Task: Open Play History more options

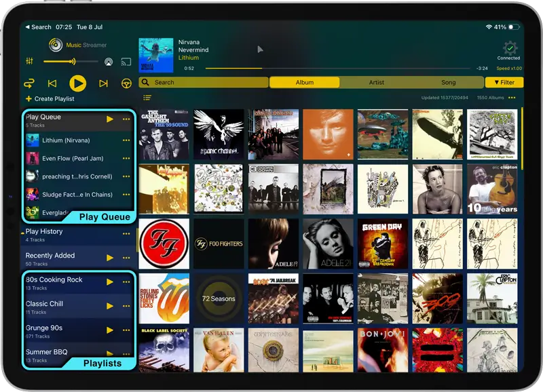Action: click(x=126, y=234)
